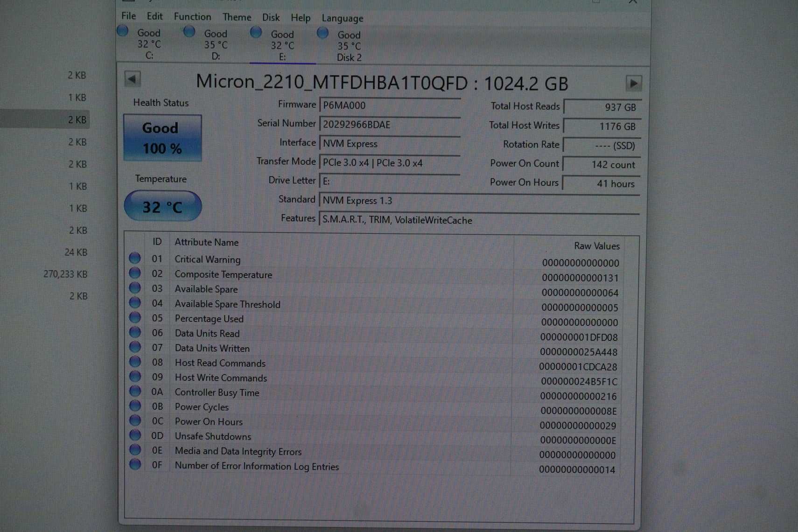Click the Power Cycles status orb
This screenshot has width=798, height=532.
[135, 406]
